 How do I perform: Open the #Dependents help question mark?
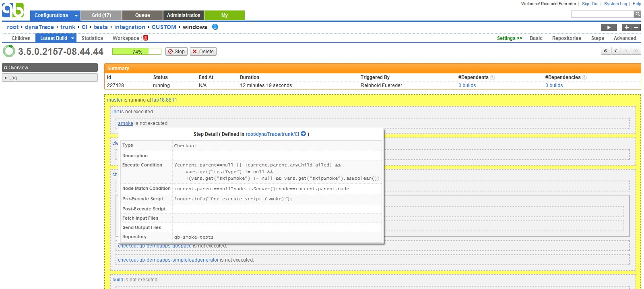(x=492, y=78)
